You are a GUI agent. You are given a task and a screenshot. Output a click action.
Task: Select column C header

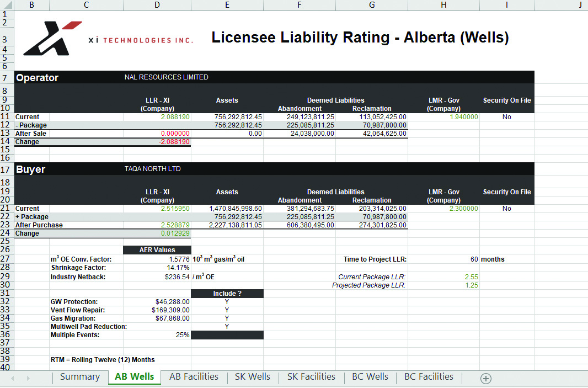point(86,6)
